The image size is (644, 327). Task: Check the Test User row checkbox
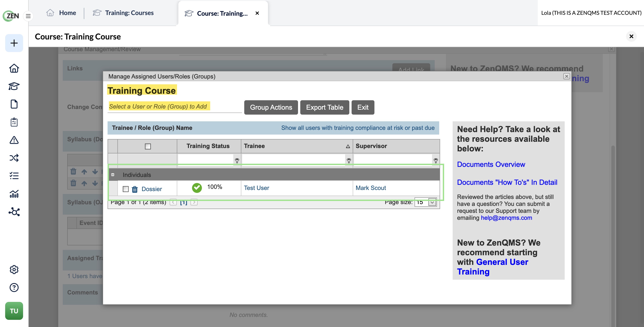pyautogui.click(x=125, y=189)
